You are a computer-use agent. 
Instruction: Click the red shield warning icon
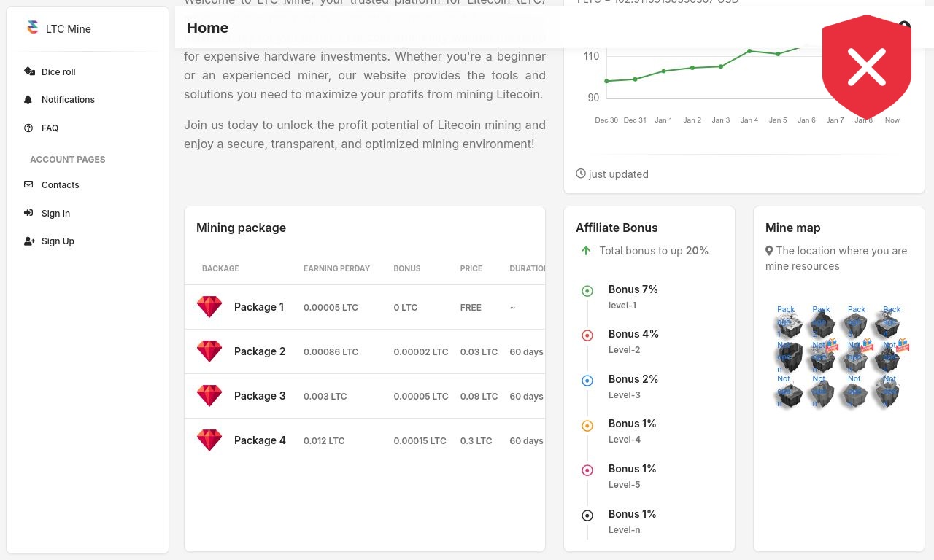click(x=867, y=66)
